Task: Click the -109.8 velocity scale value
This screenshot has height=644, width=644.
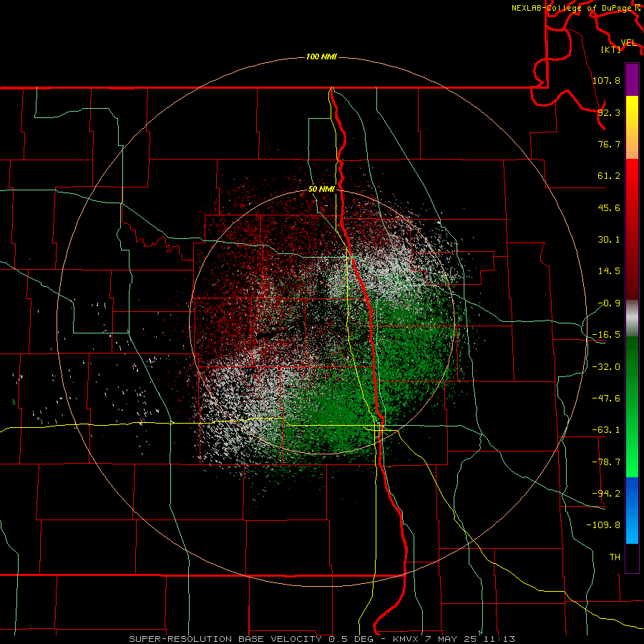Action: pyautogui.click(x=603, y=525)
